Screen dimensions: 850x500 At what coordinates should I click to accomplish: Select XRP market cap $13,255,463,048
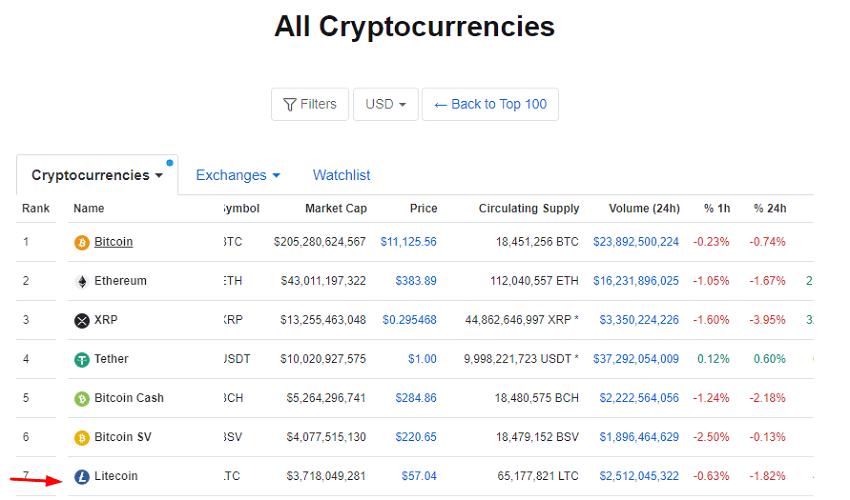pos(323,320)
